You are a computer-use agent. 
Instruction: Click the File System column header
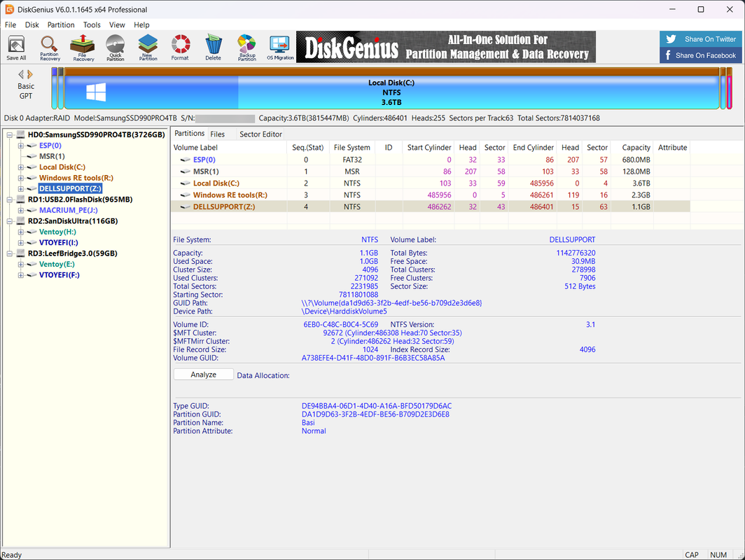351,147
